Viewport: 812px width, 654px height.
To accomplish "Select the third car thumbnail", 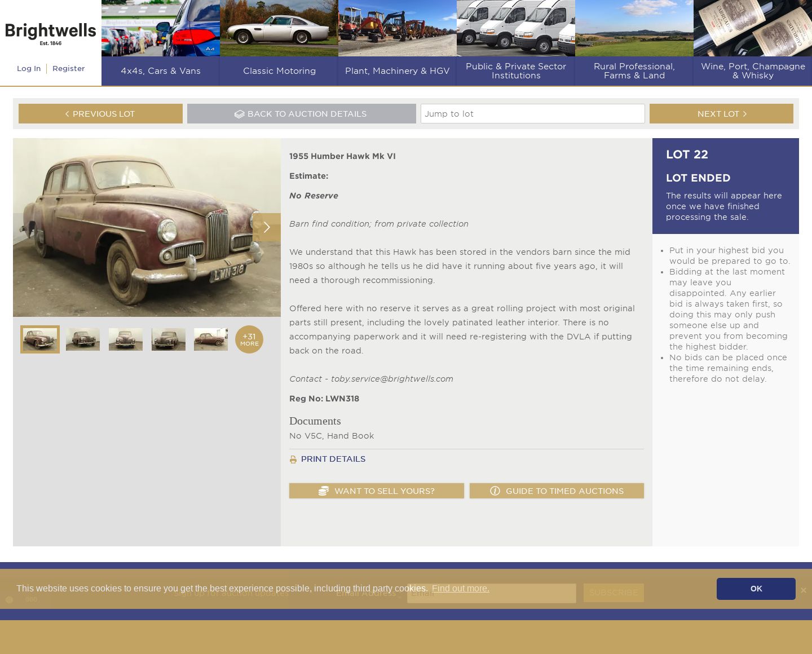I will (x=126, y=339).
